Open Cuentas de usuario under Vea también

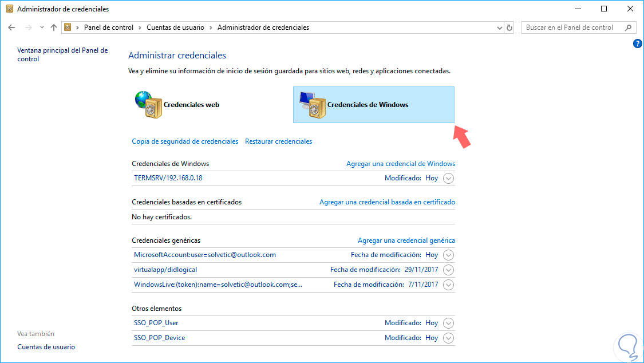(46, 347)
